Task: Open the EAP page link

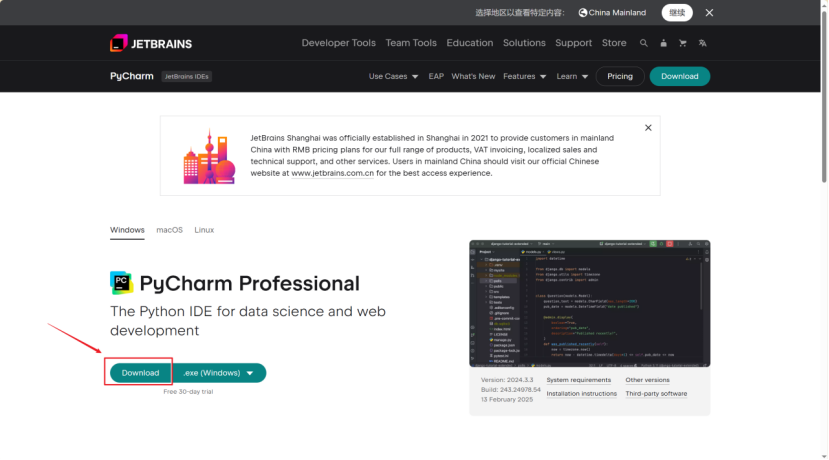Action: click(436, 77)
